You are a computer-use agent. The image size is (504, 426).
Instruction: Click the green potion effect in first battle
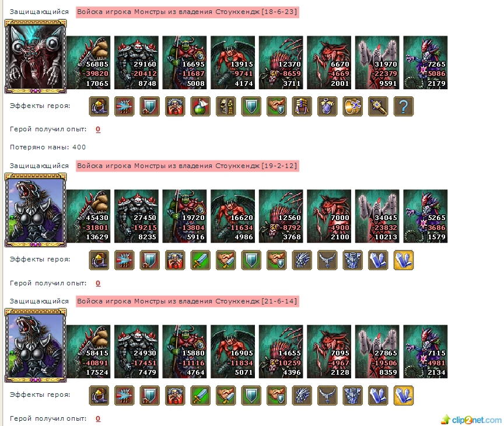coord(200,106)
